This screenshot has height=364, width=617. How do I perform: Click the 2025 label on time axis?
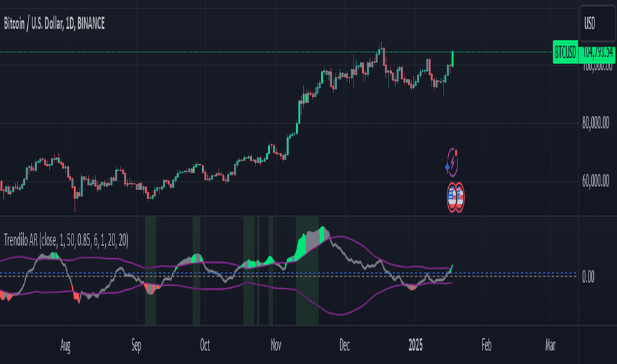[x=415, y=345]
